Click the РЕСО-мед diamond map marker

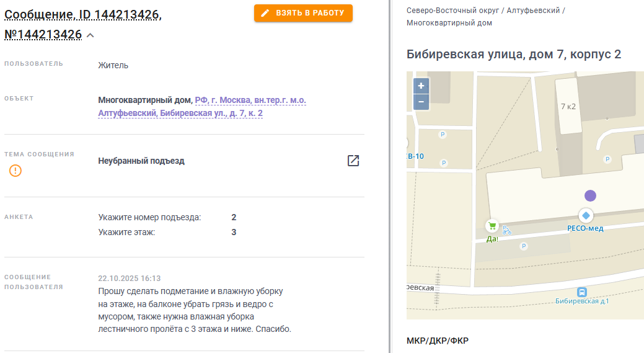586,215
